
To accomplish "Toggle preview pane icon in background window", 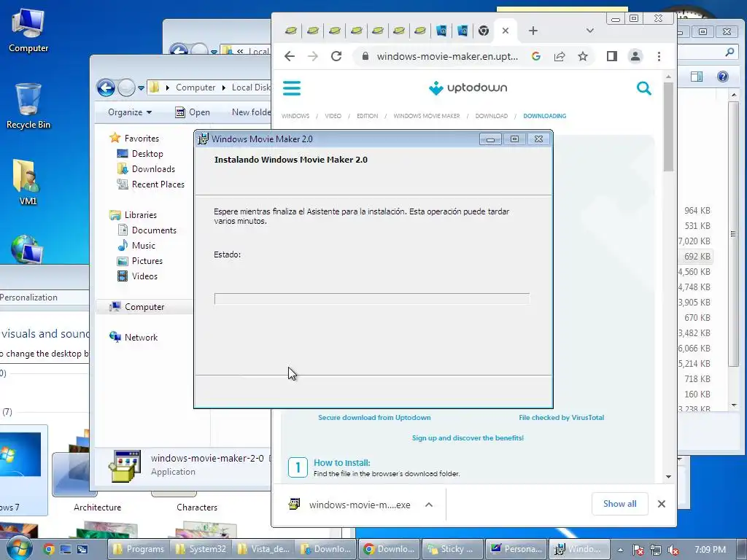I will [697, 77].
